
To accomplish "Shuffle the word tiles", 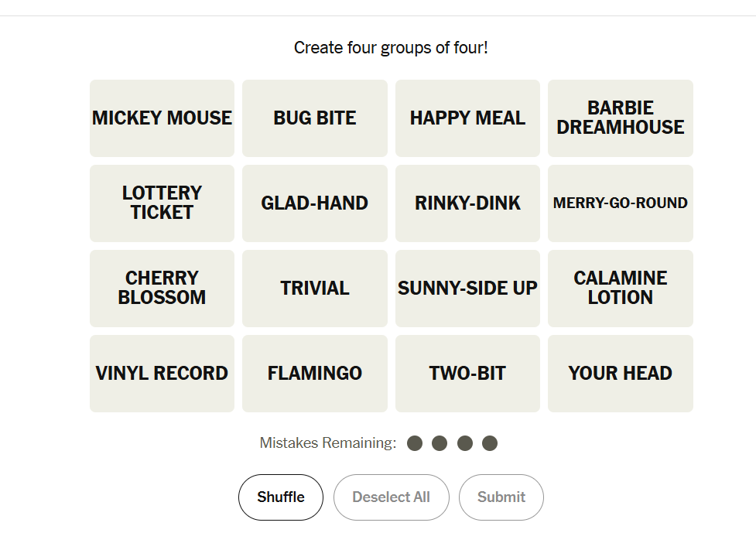I will click(x=281, y=497).
